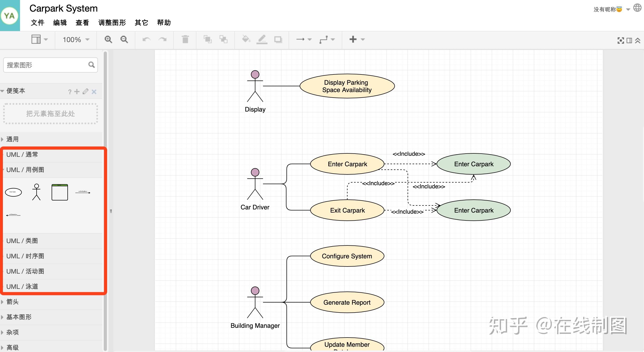Select the Car Driver actor figure
Viewport: 644px width, 352px height.
point(255,184)
